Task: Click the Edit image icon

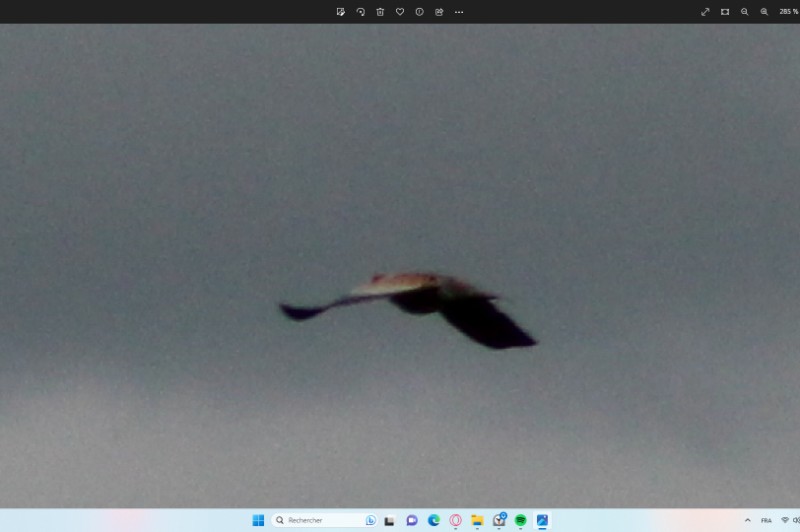Action: [x=341, y=12]
